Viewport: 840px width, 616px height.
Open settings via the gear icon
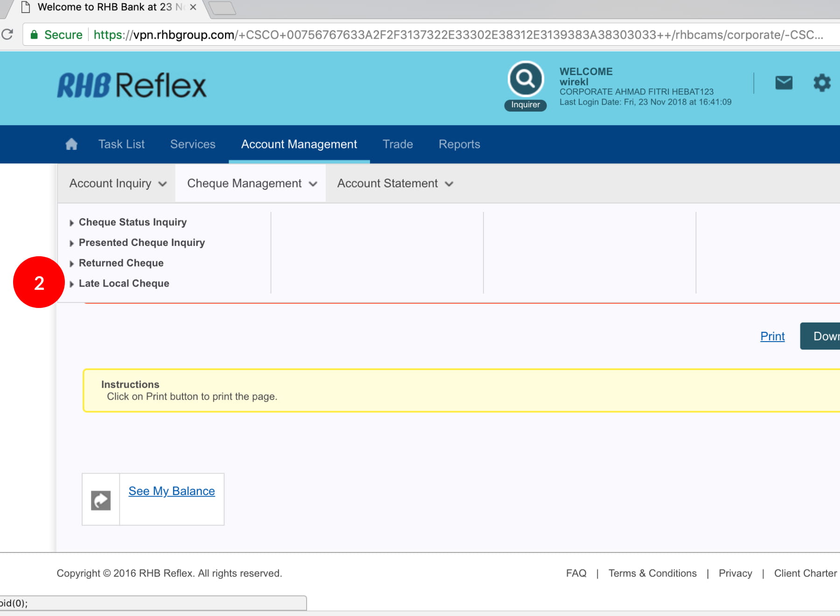point(822,83)
